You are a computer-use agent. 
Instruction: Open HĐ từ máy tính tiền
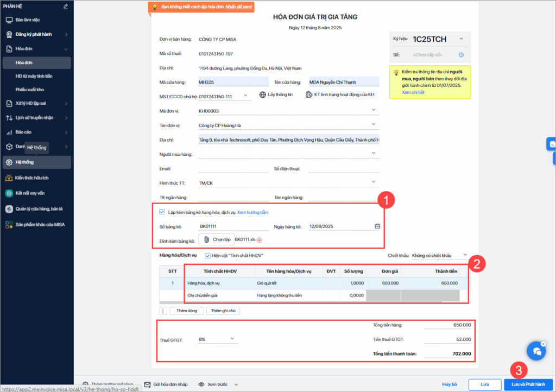pyautogui.click(x=34, y=76)
